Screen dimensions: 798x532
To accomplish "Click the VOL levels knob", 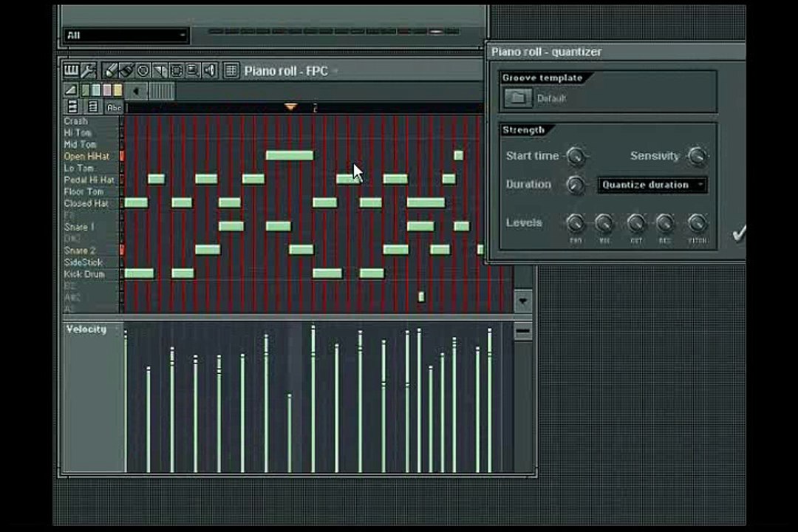I will tap(604, 222).
